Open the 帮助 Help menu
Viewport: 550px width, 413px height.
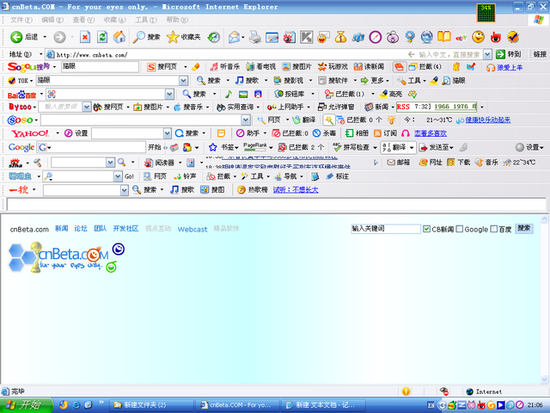pos(177,20)
